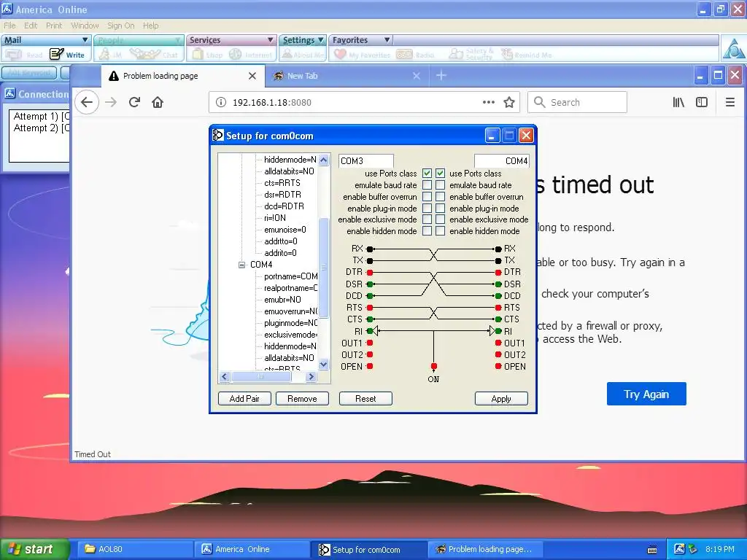Click tree vertical scrollbar thumb
Image resolution: width=747 pixels, height=560 pixels.
324,268
